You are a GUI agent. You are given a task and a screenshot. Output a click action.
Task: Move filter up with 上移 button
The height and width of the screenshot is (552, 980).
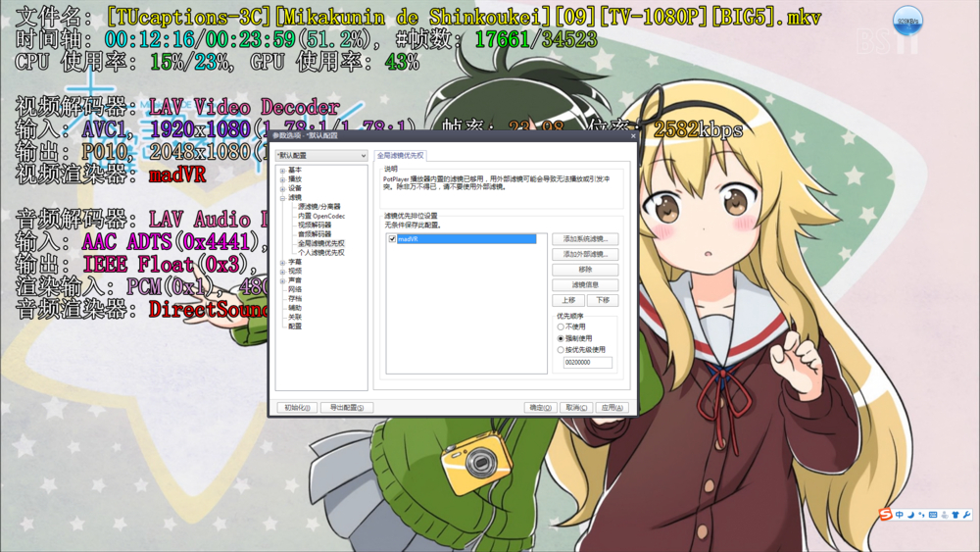tap(568, 300)
